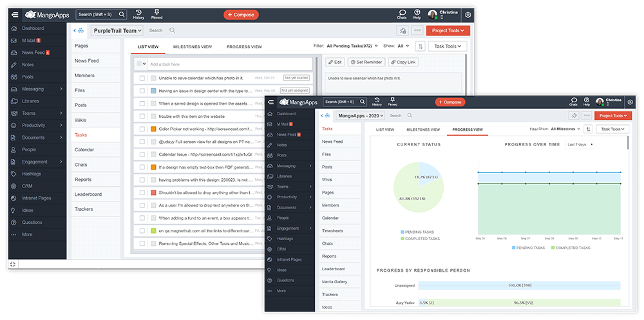644x320 pixels.
Task: Open PurpleTrail Team project dropdown
Action: 117,30
